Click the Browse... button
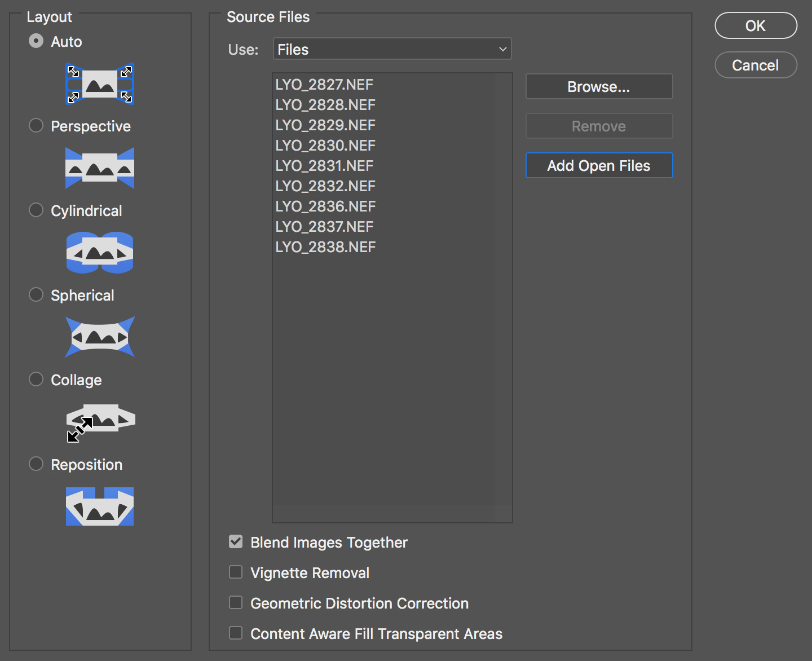The image size is (812, 661). pyautogui.click(x=599, y=87)
